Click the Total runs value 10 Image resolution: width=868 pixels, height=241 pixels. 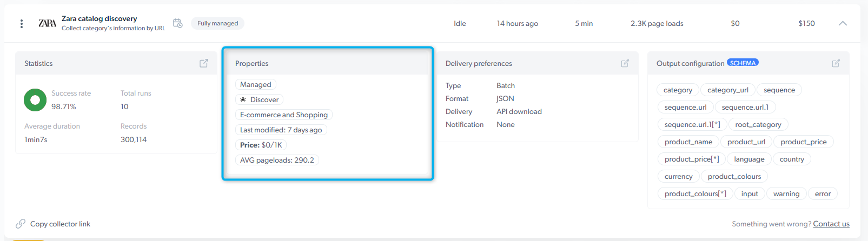124,106
